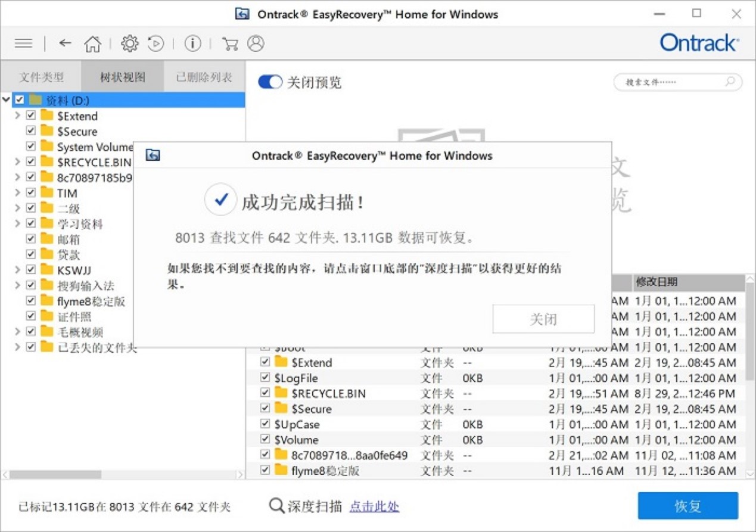
Task: Click the shopping cart purchase icon
Action: click(229, 43)
